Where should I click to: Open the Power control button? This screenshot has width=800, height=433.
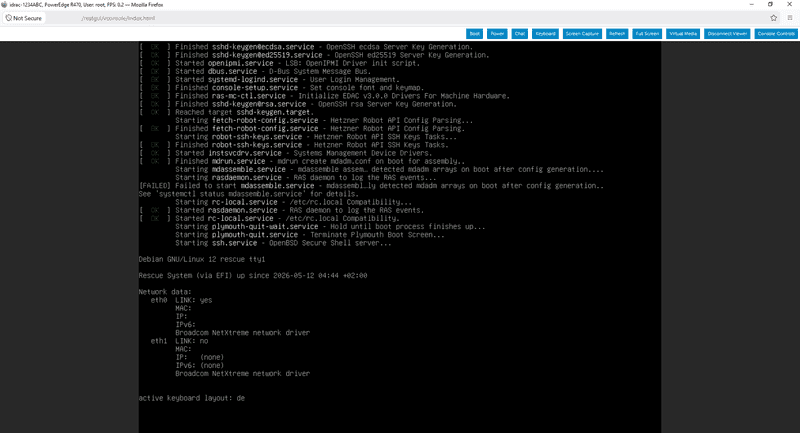click(x=497, y=34)
